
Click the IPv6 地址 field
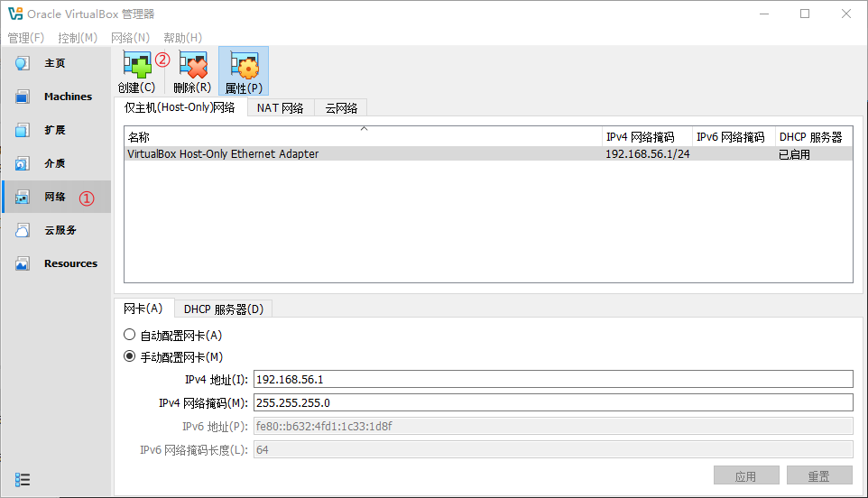pyautogui.click(x=553, y=426)
